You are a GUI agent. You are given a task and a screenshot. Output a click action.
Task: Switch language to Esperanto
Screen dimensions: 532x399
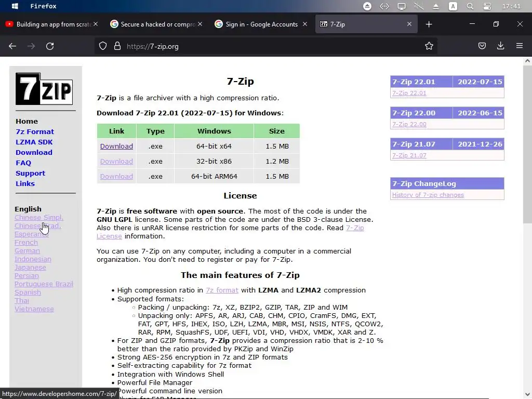[32, 234]
